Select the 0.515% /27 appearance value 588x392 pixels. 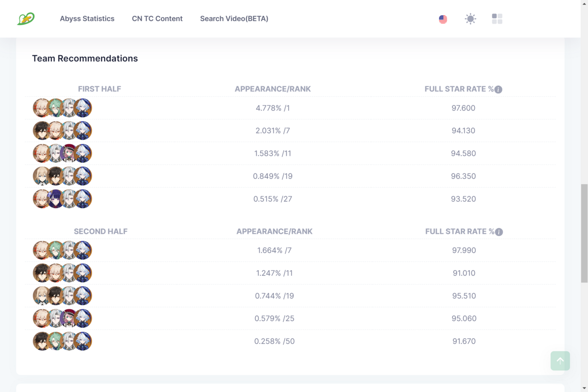(273, 199)
